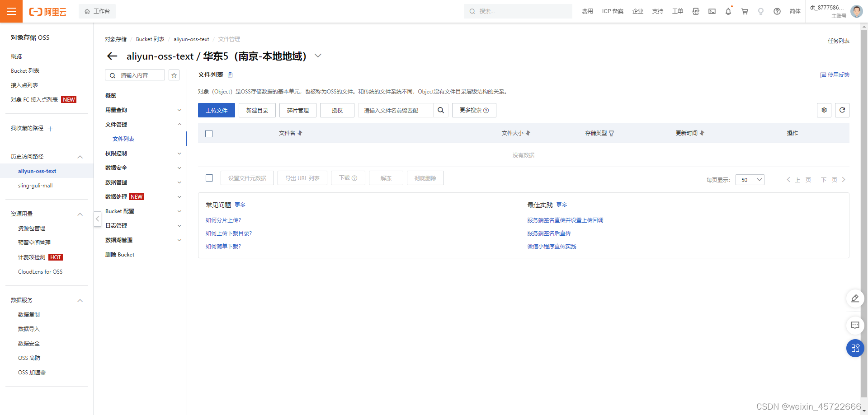The width and height of the screenshot is (868, 415).
Task: Expand Bucket 配置 section
Action: pos(179,211)
